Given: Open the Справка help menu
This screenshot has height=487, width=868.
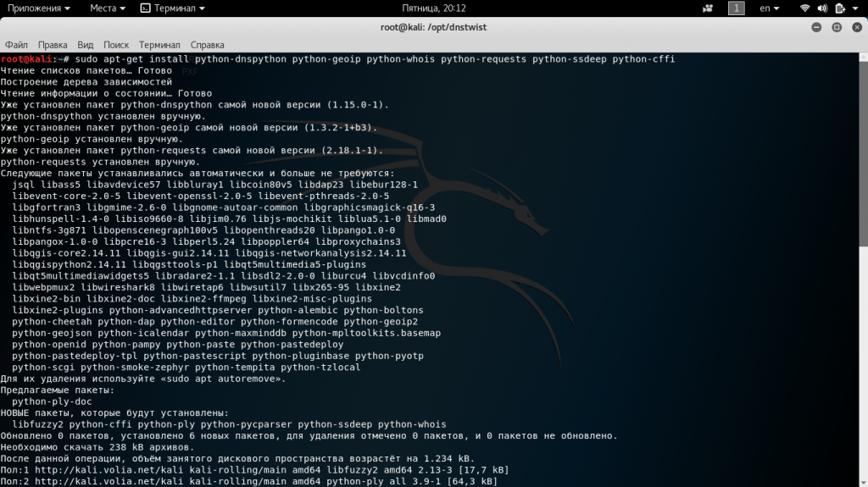Looking at the screenshot, I should click(208, 44).
